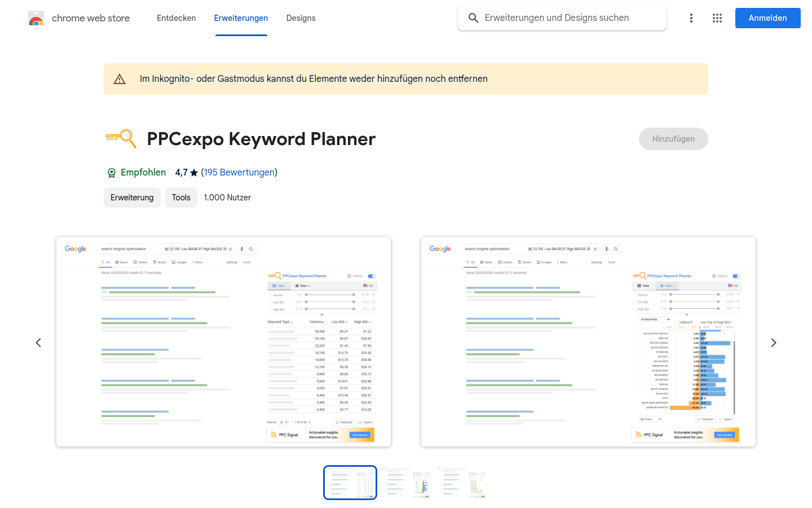Click the Erweiterung category chip

(x=132, y=198)
